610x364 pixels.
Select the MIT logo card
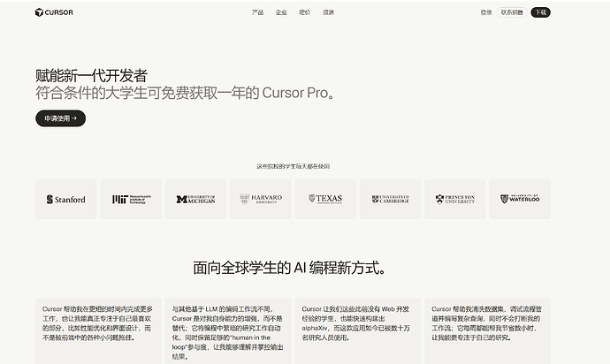pyautogui.click(x=131, y=199)
